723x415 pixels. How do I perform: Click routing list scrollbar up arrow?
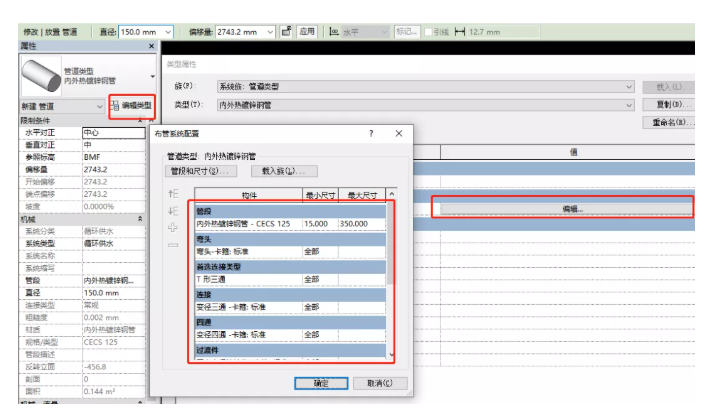pyautogui.click(x=391, y=194)
